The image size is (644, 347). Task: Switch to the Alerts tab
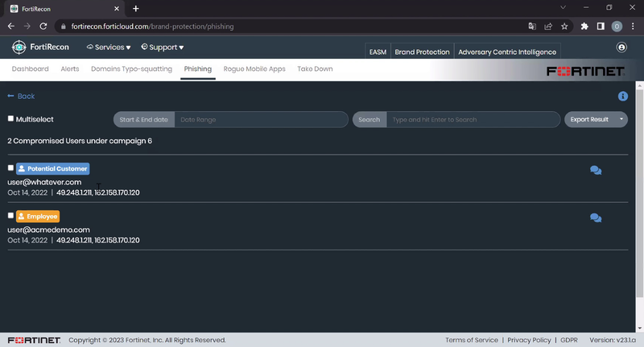70,69
